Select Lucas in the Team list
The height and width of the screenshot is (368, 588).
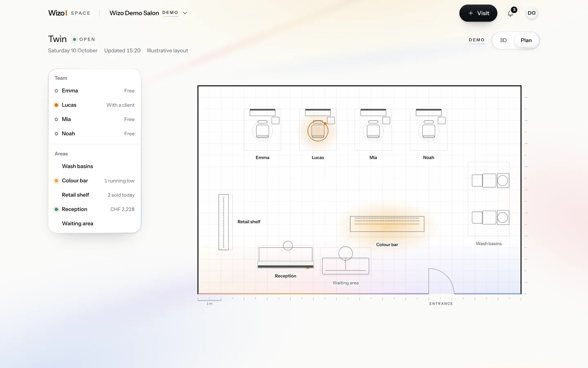(95, 105)
